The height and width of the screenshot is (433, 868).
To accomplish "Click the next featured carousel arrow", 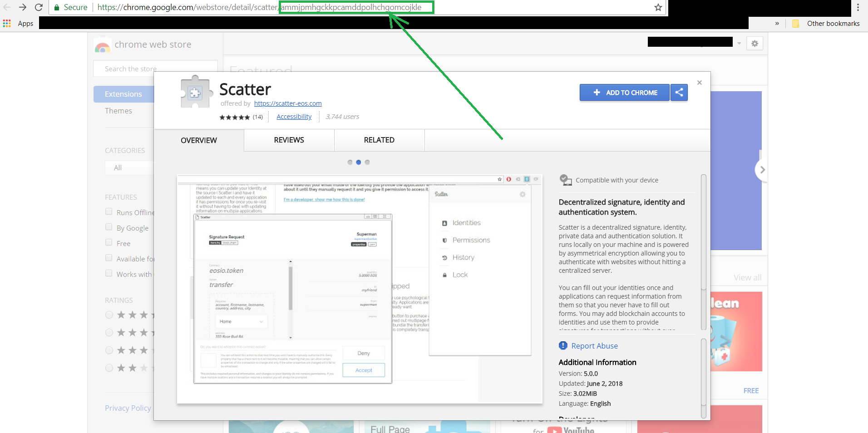I will (x=762, y=170).
